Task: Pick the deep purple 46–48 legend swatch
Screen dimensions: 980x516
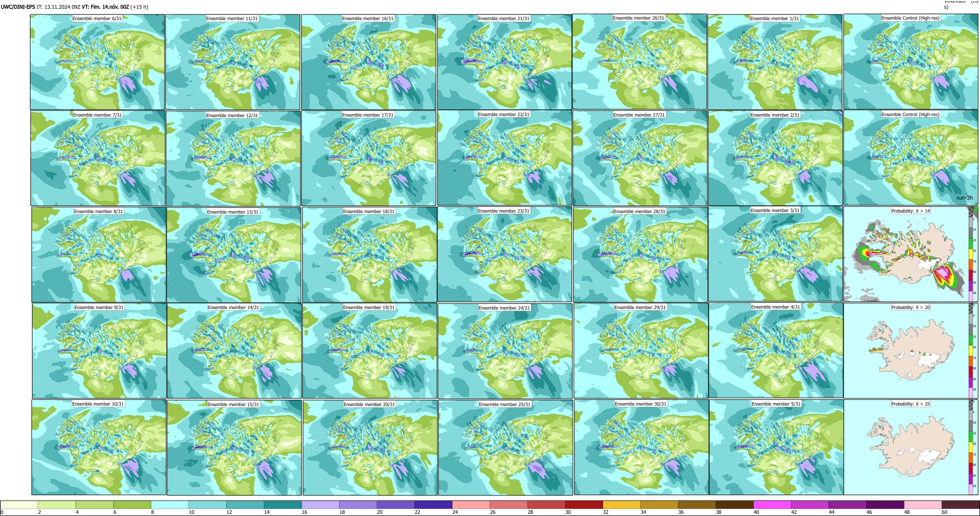Action: (885, 505)
